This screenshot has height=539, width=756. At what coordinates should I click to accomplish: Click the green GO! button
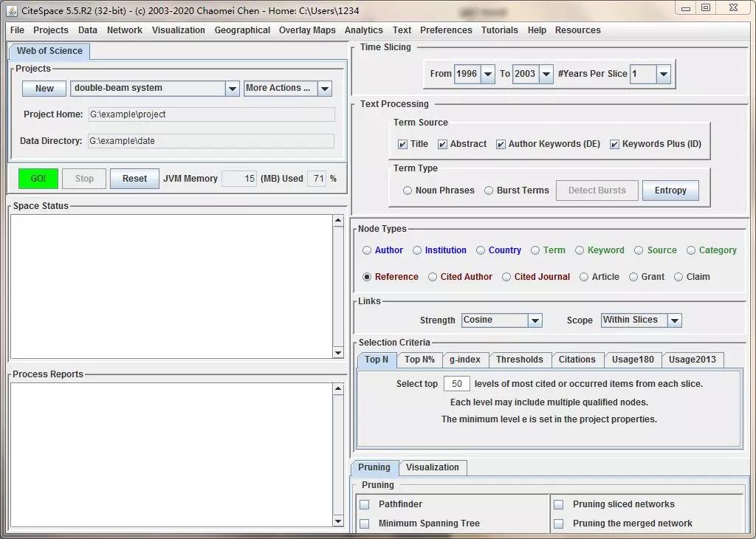(x=38, y=179)
